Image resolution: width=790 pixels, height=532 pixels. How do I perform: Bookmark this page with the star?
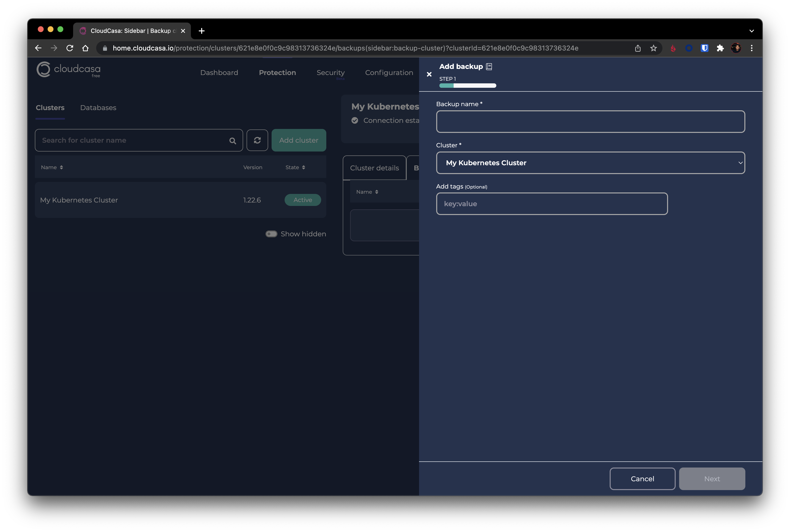click(x=653, y=48)
